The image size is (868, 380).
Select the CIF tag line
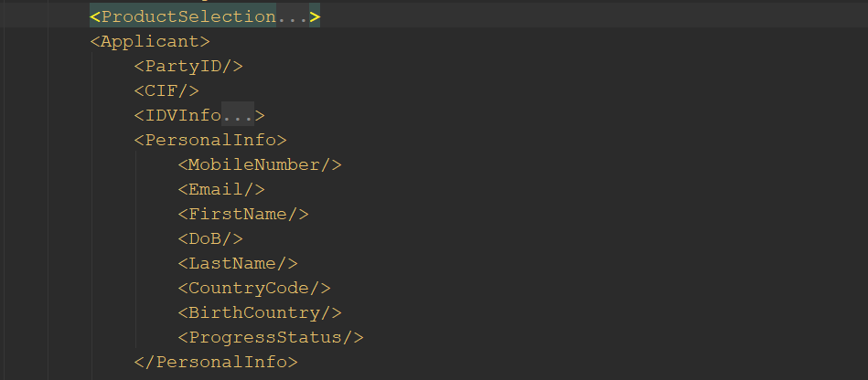click(x=166, y=90)
